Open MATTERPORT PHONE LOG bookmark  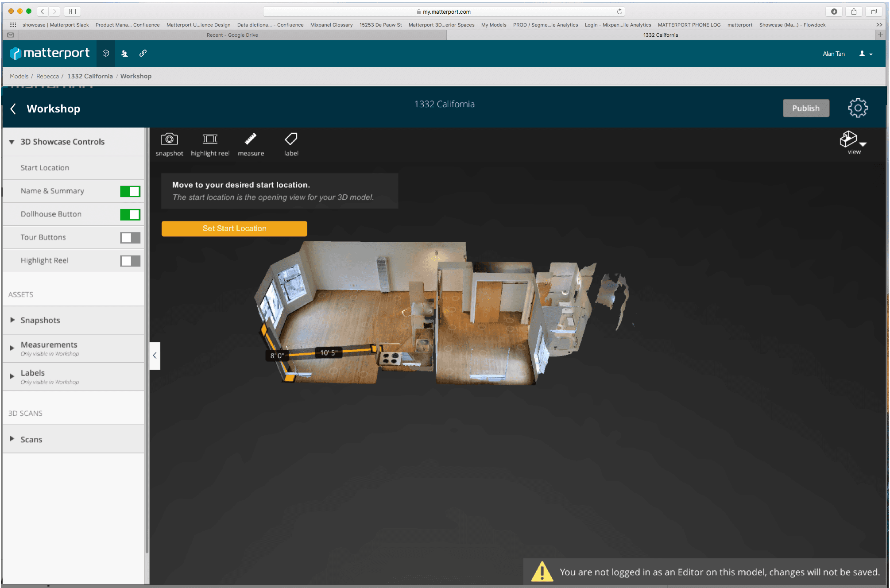click(689, 25)
